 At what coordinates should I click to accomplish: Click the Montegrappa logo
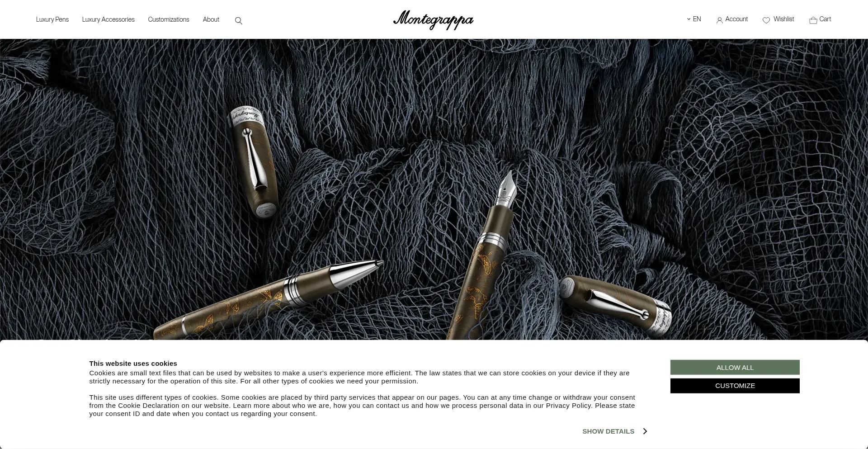tap(434, 20)
